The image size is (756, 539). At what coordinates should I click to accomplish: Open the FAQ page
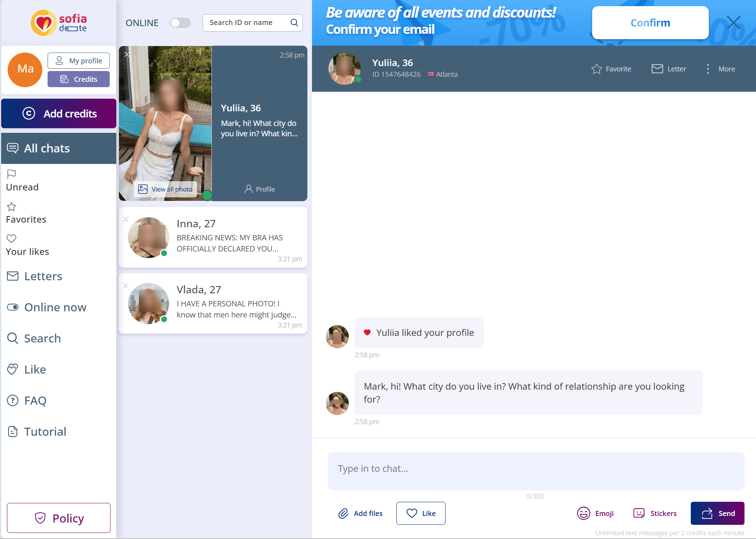[x=26, y=400]
